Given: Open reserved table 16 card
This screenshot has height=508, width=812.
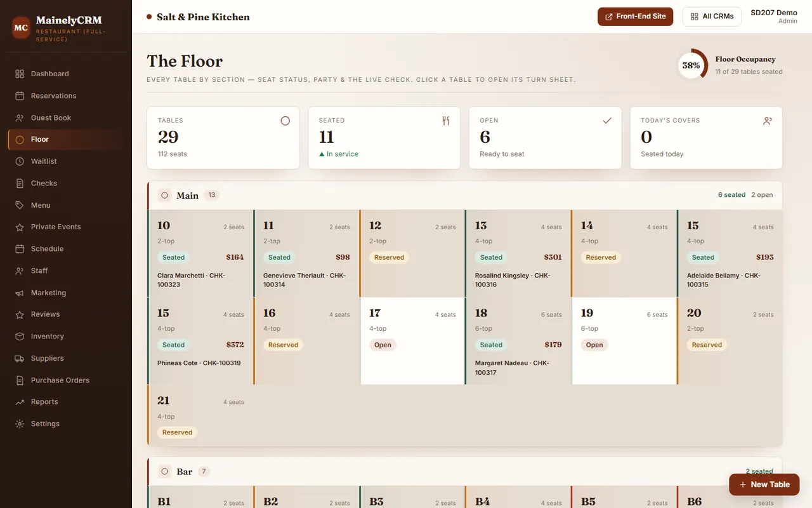Looking at the screenshot, I should 306,341.
